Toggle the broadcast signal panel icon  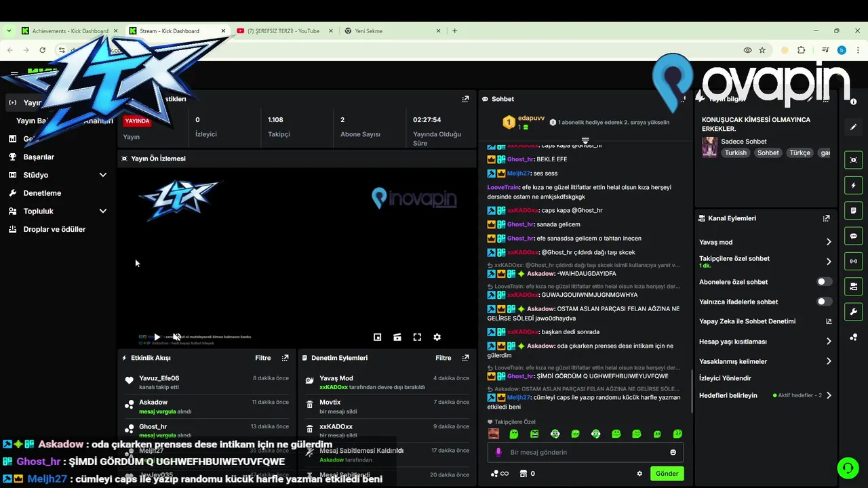tap(853, 261)
